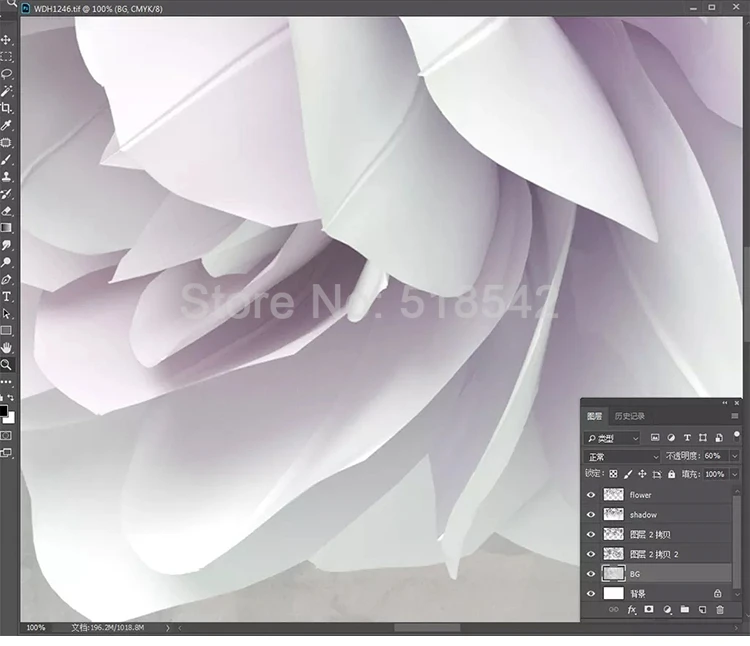Collapse the Layers panel to icons
Viewport: 750px width, 646px height.
click(725, 403)
